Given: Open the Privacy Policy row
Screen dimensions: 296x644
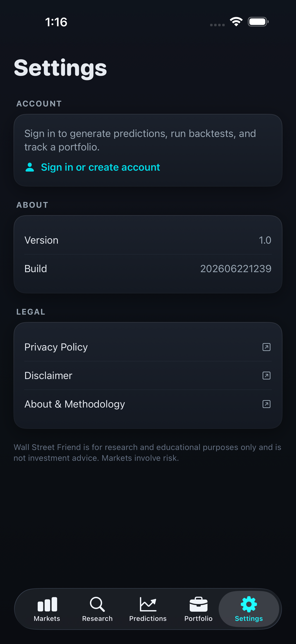Looking at the screenshot, I should (x=148, y=347).
